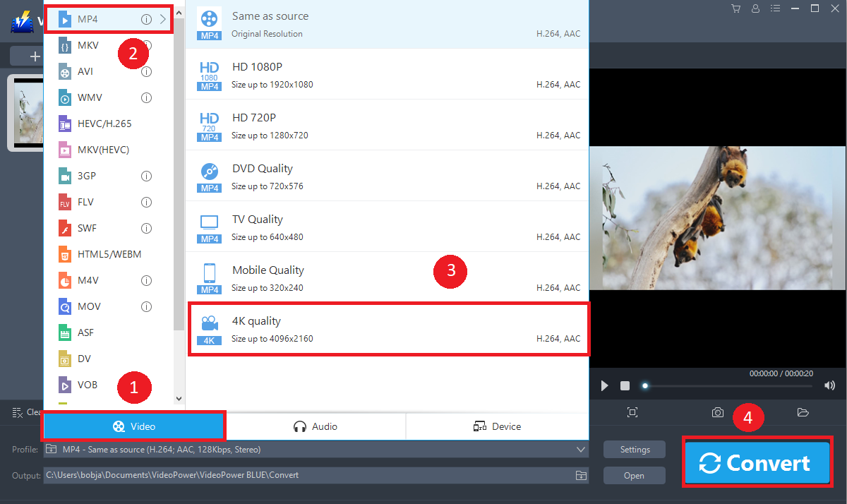The width and height of the screenshot is (847, 504).
Task: Open the Profile dropdown list
Action: [581, 450]
